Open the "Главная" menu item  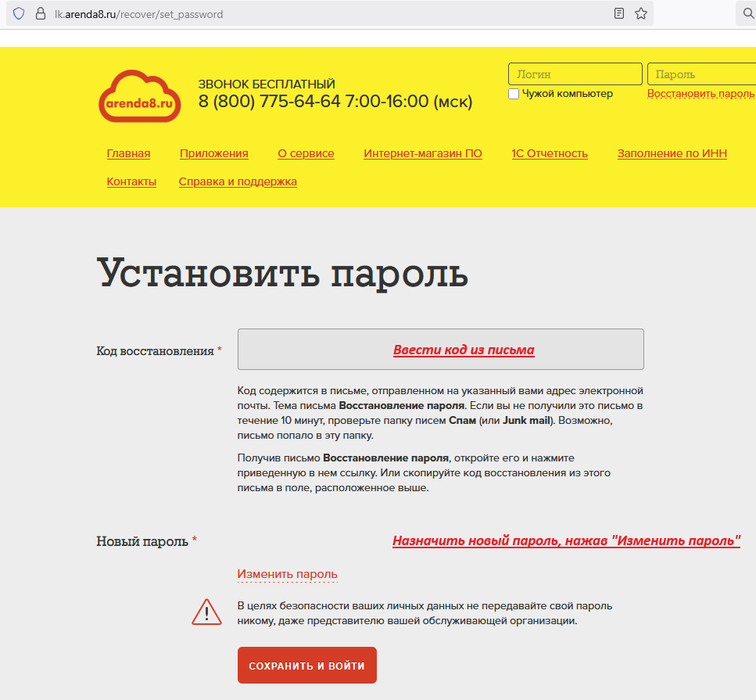[x=128, y=153]
